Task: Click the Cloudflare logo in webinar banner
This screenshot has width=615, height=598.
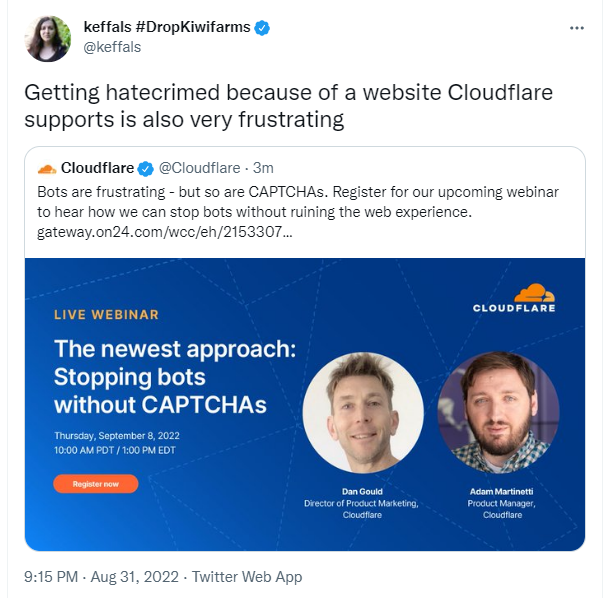Action: click(x=514, y=298)
